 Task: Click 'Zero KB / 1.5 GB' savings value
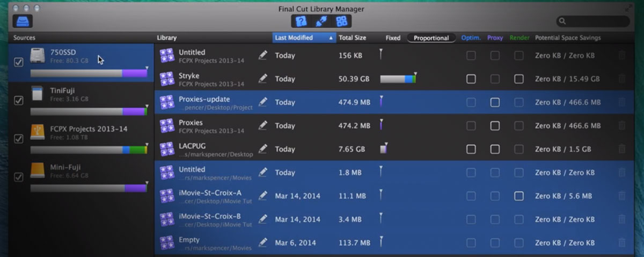coord(563,149)
